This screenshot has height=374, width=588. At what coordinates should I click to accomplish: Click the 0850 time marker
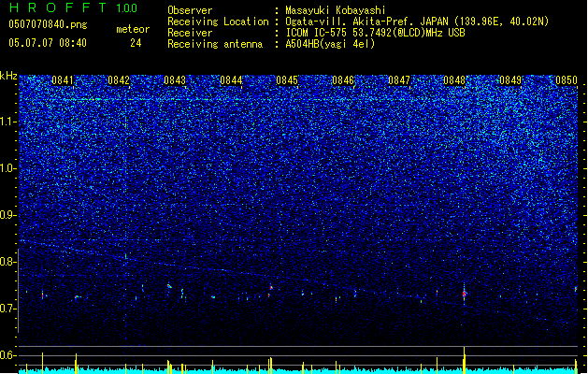pos(566,80)
